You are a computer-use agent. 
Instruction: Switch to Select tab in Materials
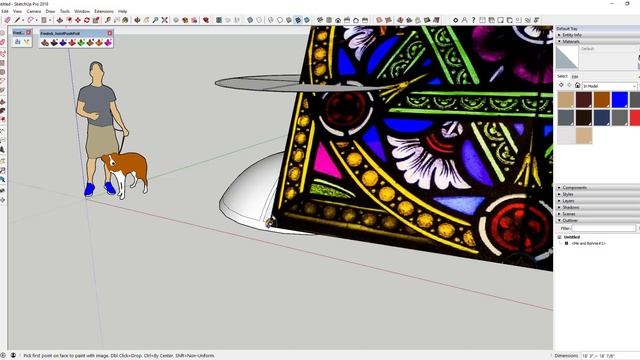click(562, 76)
